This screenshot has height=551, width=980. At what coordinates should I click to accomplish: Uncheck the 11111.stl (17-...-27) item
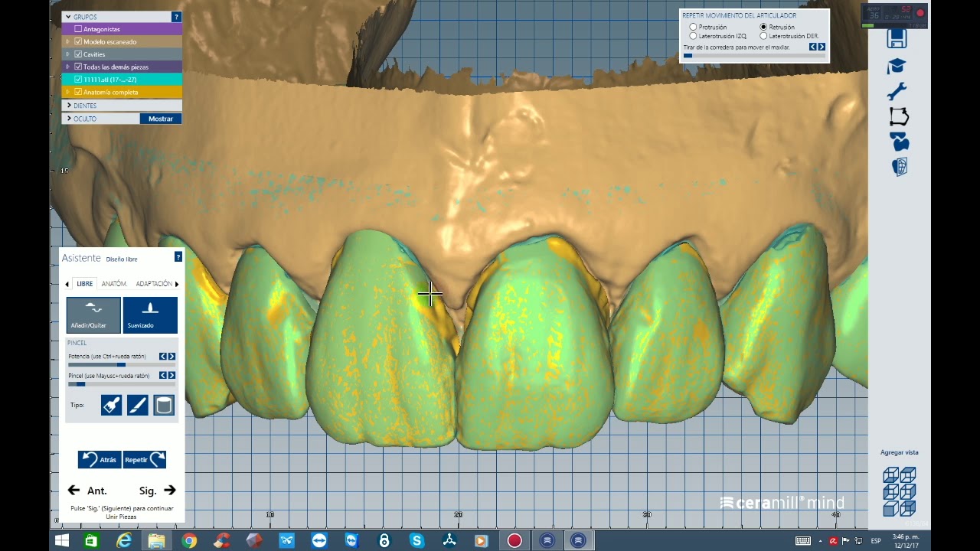pos(78,80)
